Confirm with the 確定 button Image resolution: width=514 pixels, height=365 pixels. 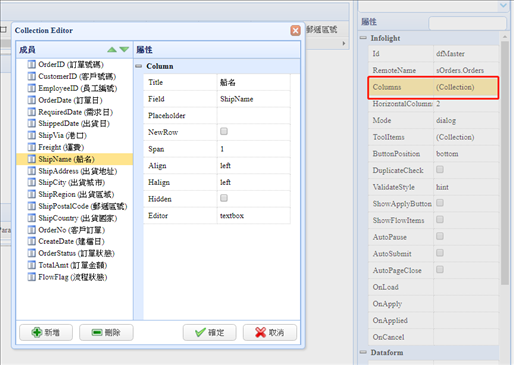[210, 332]
